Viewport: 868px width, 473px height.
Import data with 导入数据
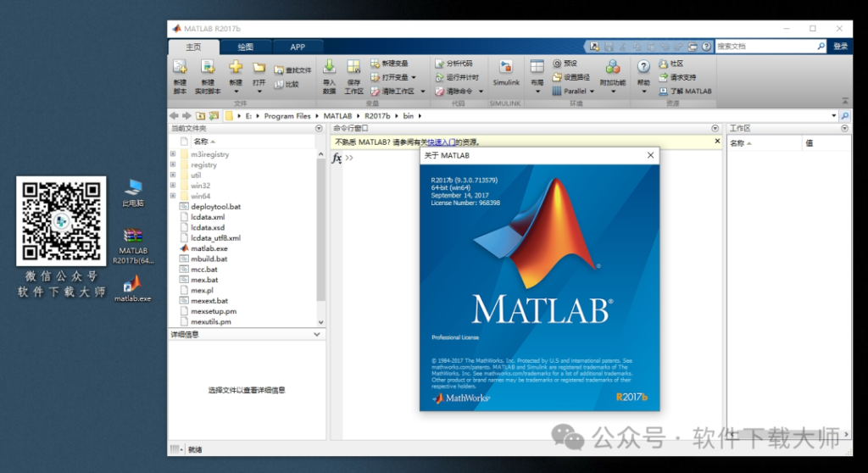click(x=330, y=76)
